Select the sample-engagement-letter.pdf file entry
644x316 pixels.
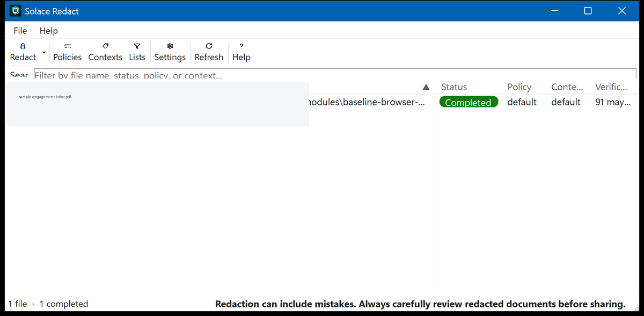45,97
